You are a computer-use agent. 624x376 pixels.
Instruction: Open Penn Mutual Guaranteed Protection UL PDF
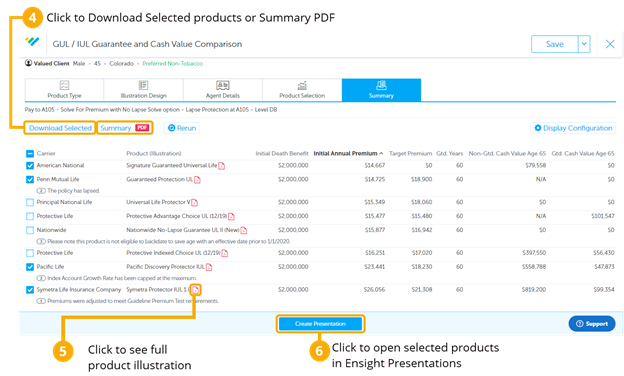click(197, 180)
